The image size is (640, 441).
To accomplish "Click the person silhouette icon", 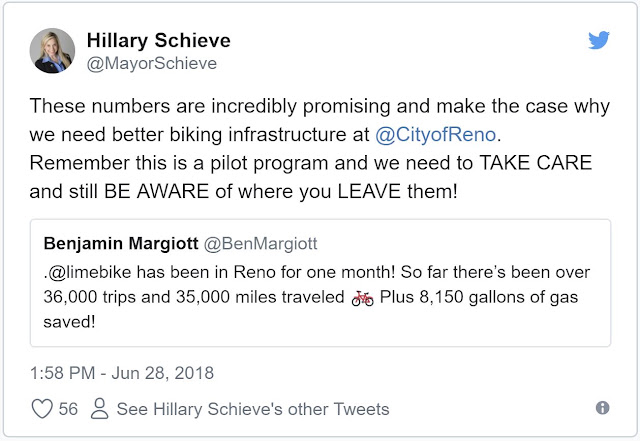I will [x=99, y=409].
